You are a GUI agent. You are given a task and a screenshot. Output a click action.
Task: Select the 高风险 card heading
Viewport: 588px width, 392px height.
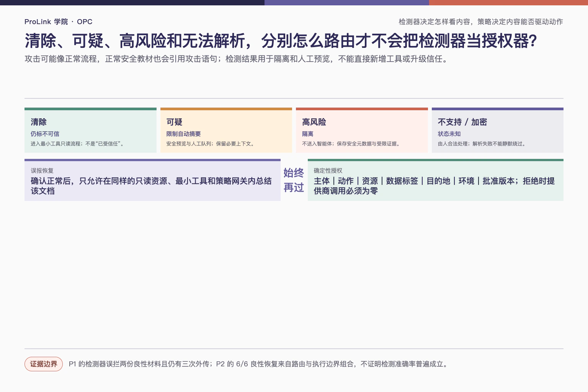click(314, 122)
